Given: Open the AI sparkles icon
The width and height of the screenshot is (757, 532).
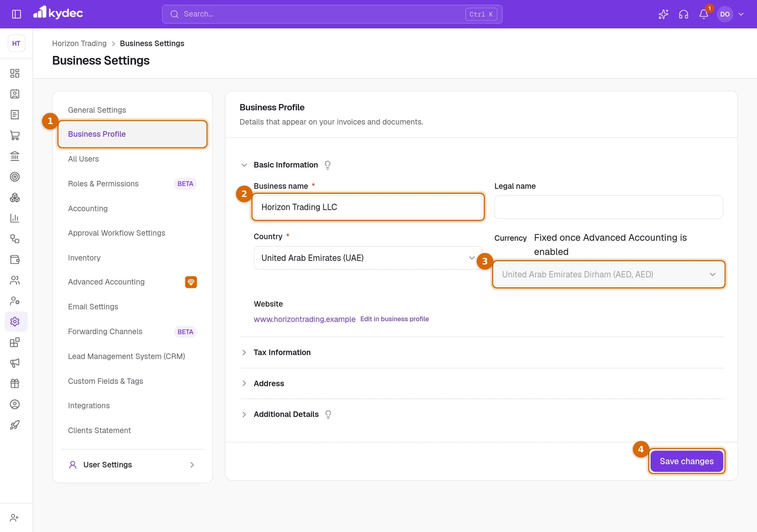Looking at the screenshot, I should [663, 14].
